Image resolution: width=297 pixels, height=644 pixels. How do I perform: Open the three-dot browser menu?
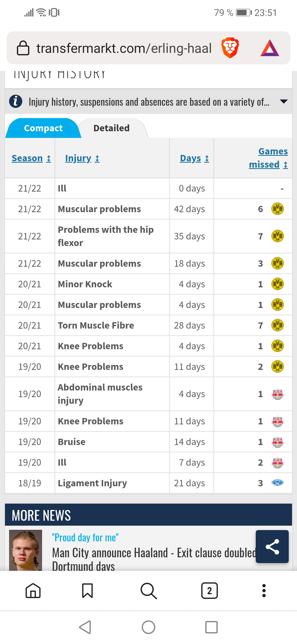(264, 591)
